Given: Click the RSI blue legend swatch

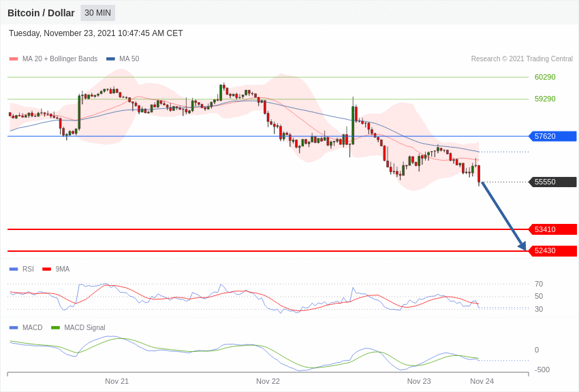Looking at the screenshot, I should [x=14, y=269].
